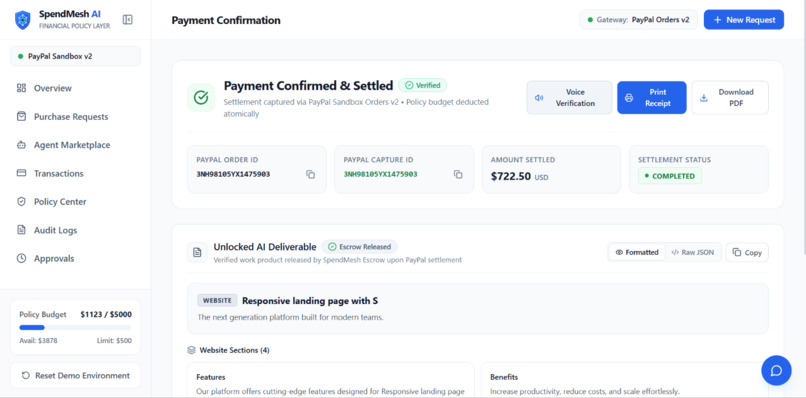Click the Avail: $3878 text
This screenshot has height=398, width=806.
click(39, 340)
